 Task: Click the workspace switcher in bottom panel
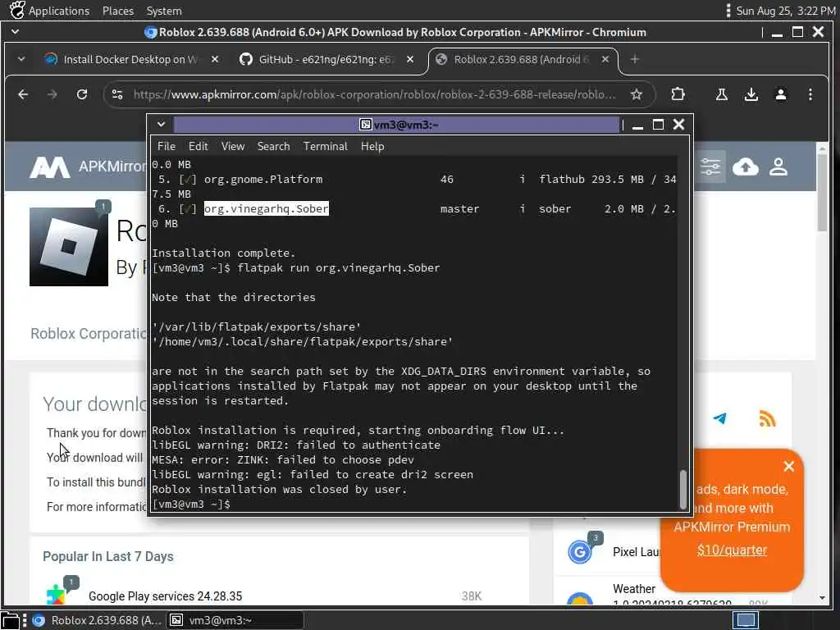coord(746,620)
